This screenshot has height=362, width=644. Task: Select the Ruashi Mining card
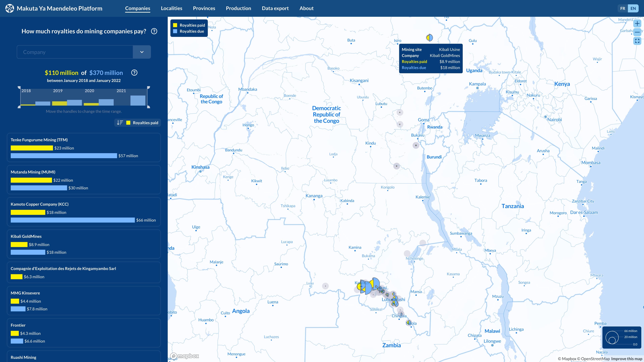[84, 356]
